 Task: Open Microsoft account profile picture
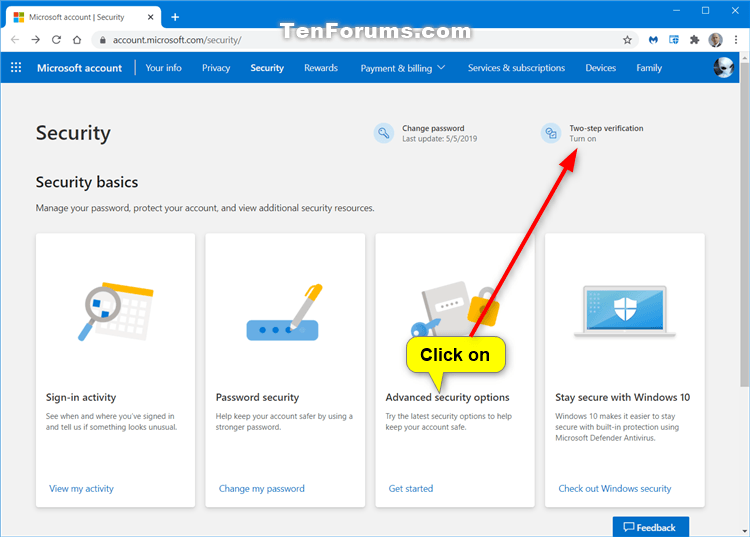[723, 67]
